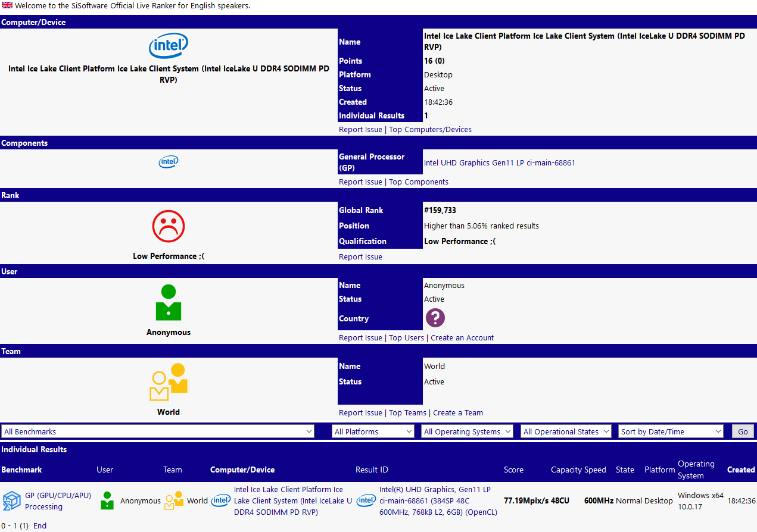
Task: Click the Capacity Speed column header
Action: tap(578, 470)
